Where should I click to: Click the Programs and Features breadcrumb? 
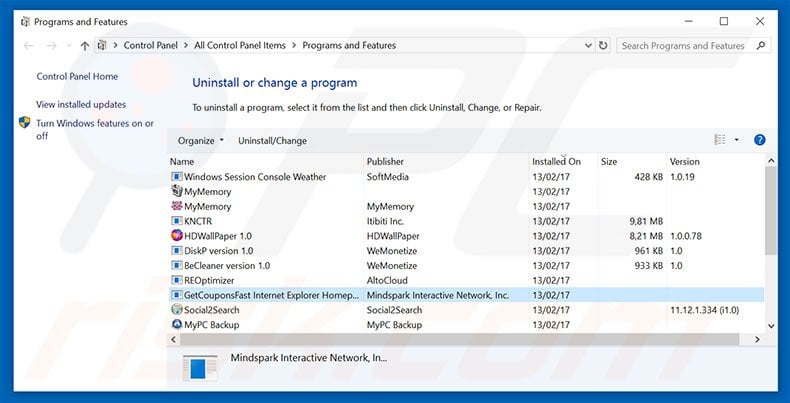point(349,45)
